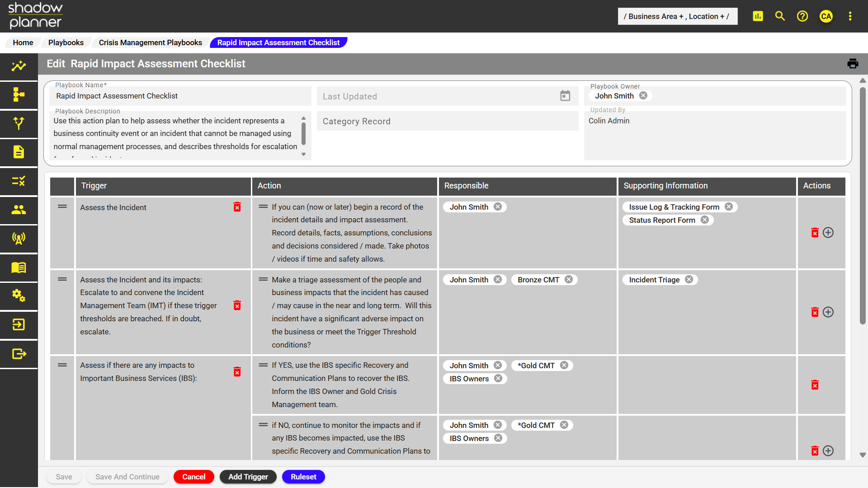Open the analytics bar-chart icon in top bar

point(758,16)
